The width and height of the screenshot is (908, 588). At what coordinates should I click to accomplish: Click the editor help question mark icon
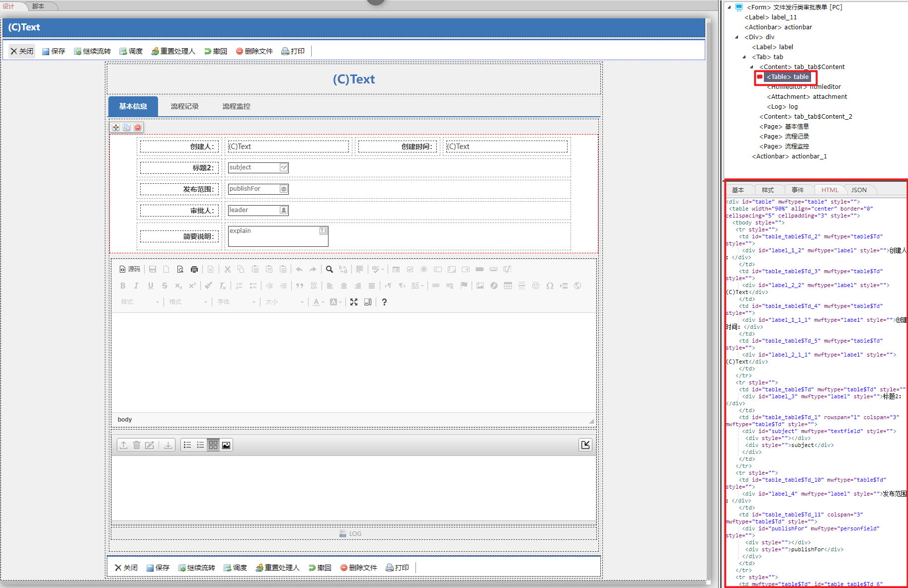pos(384,302)
